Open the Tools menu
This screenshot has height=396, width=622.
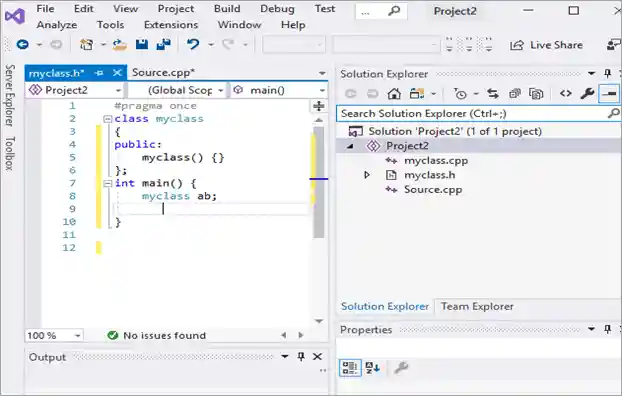click(110, 25)
